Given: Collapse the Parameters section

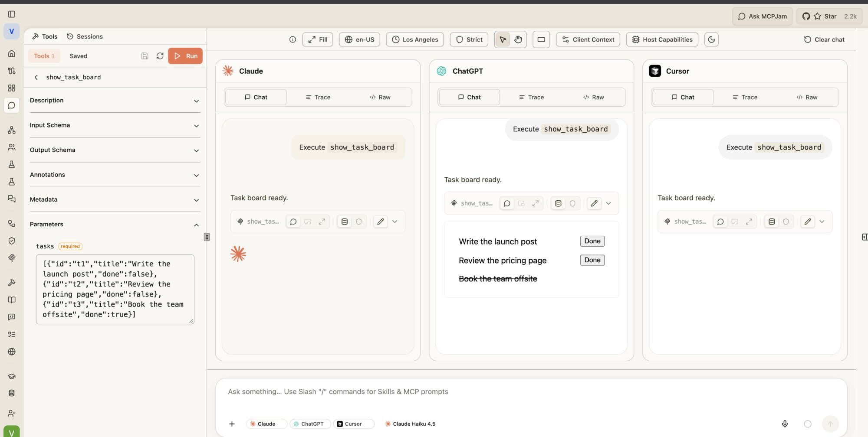Looking at the screenshot, I should (115, 225).
